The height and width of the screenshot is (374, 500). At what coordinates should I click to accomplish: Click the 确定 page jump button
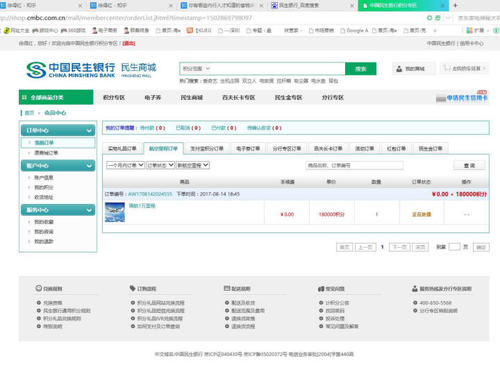(481, 247)
